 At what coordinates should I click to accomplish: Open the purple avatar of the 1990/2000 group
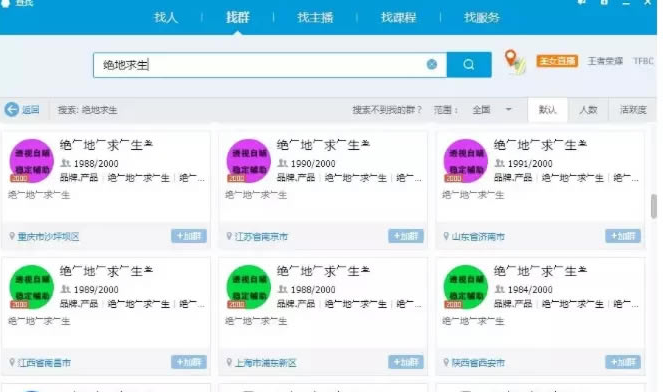click(249, 161)
